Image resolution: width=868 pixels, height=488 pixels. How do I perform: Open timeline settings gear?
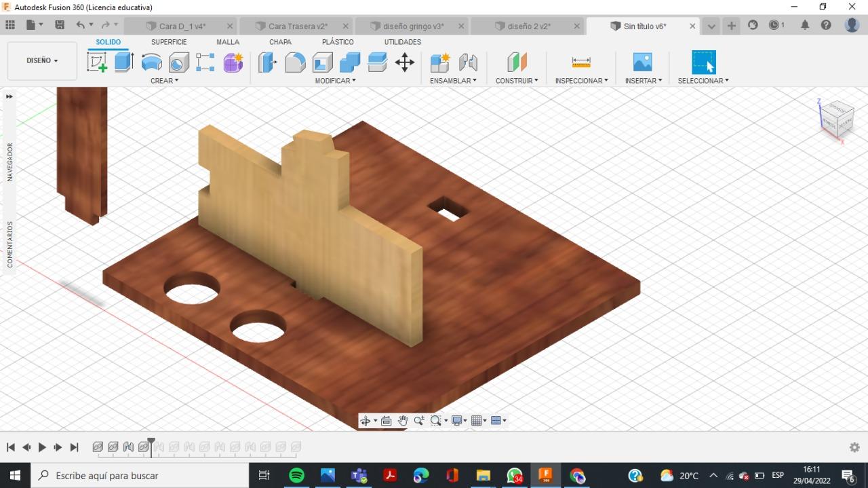854,447
